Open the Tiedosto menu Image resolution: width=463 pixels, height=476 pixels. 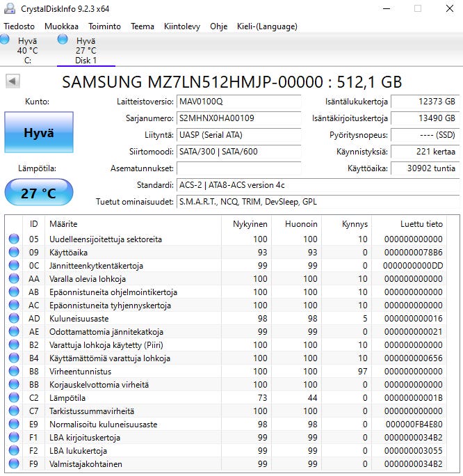point(19,26)
